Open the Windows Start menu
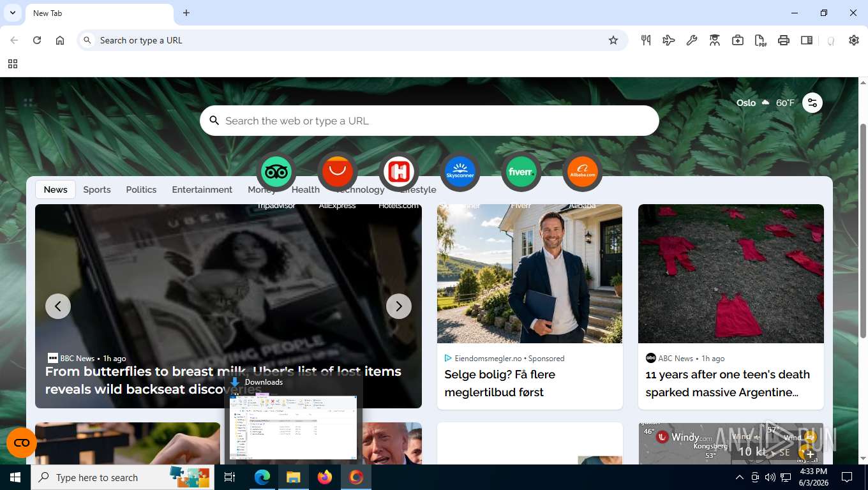Screen dimensions: 868x490 [x=15, y=477]
